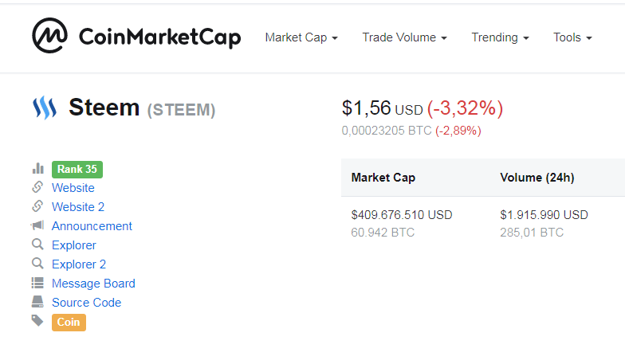Image resolution: width=625 pixels, height=364 pixels.
Task: Click the bar chart icon beside Rank 35
Action: pos(37,169)
